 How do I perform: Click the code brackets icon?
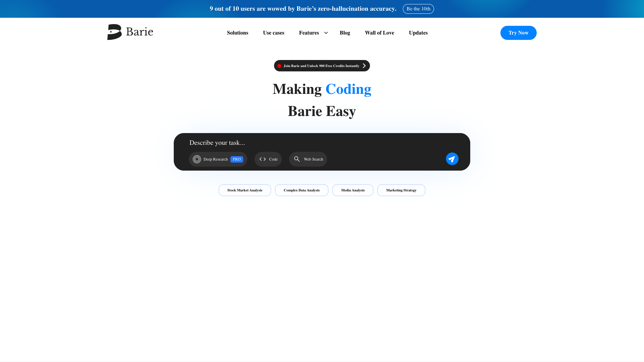point(263,159)
